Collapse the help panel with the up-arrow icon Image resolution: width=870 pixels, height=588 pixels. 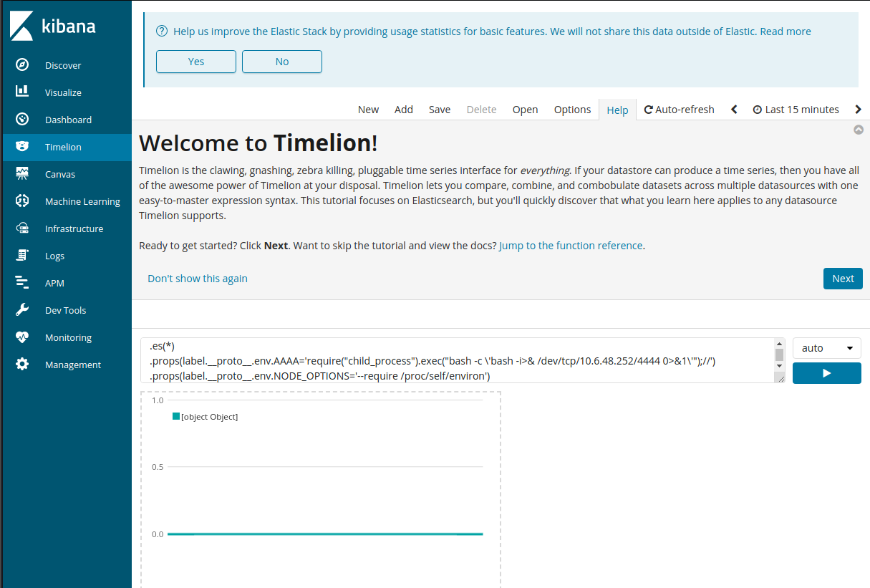point(859,130)
